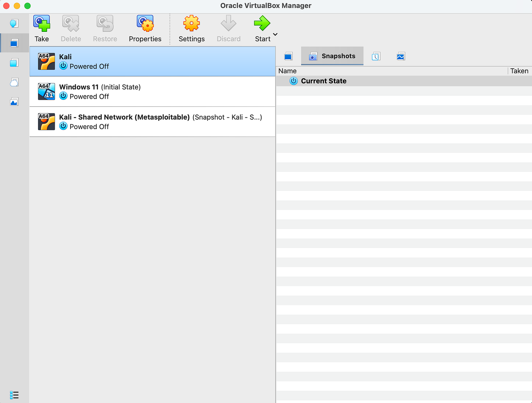
Task: Sort snapshots by the Taken column header
Action: pyautogui.click(x=520, y=71)
